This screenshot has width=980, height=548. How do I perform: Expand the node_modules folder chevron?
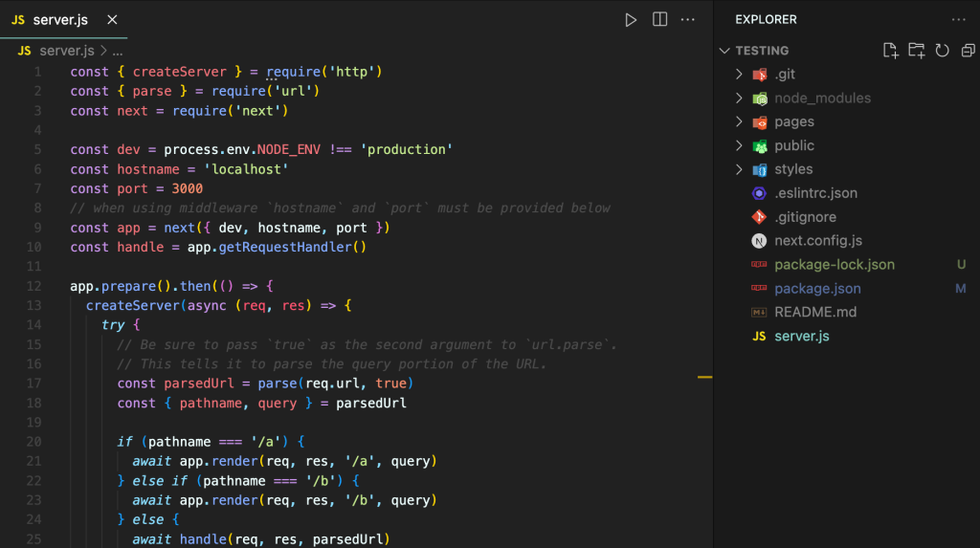click(x=740, y=99)
